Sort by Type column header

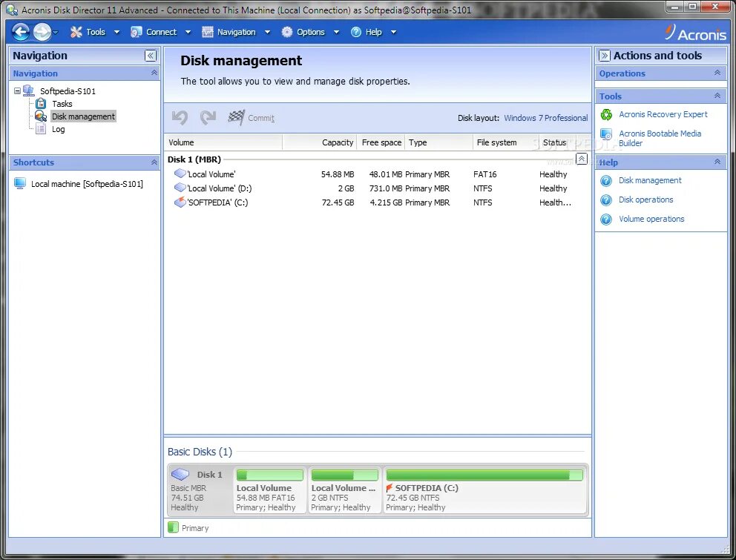click(439, 142)
